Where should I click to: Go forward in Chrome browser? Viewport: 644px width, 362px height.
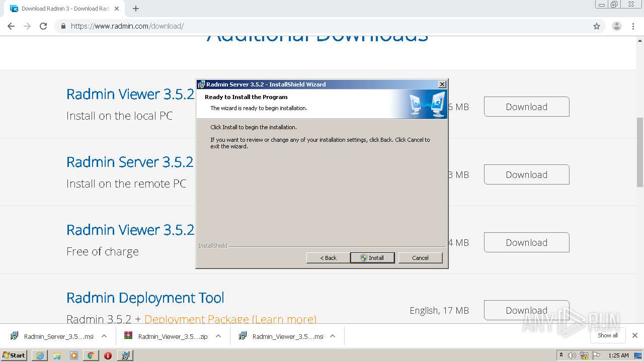(x=27, y=26)
